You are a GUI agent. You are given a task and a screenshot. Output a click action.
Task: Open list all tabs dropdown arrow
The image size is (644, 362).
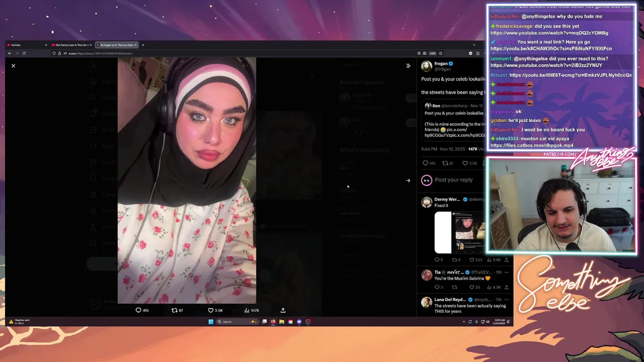coord(474,45)
